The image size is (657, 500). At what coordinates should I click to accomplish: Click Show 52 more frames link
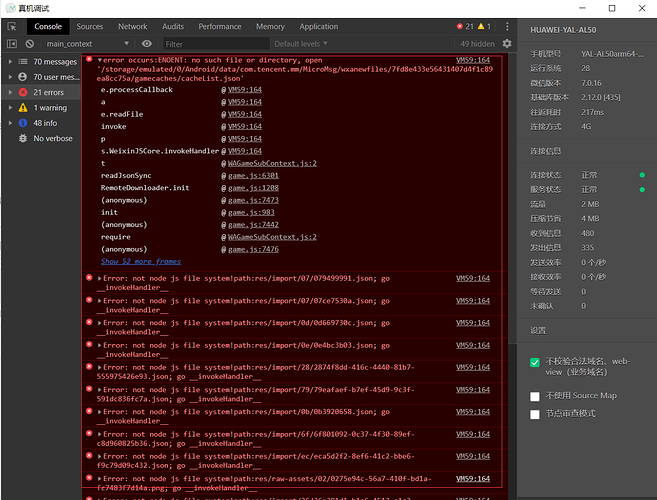click(141, 261)
